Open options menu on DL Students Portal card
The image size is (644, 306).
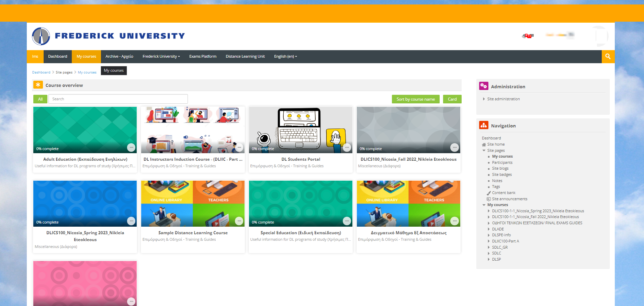[x=347, y=147]
